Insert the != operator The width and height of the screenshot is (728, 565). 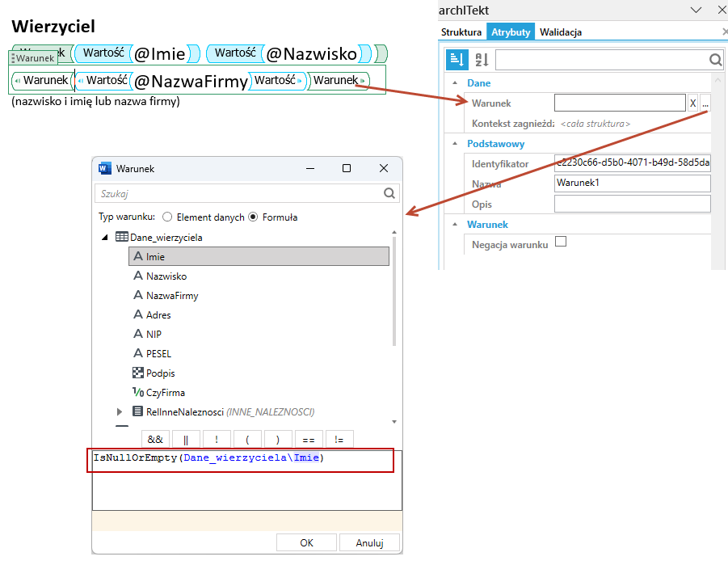pos(339,439)
